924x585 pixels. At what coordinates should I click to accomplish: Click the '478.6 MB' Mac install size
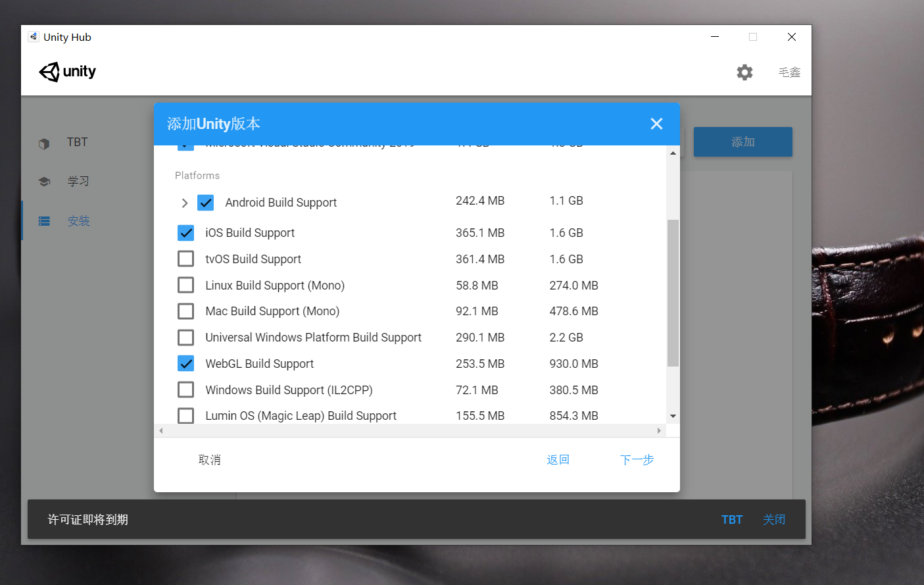pyautogui.click(x=574, y=311)
